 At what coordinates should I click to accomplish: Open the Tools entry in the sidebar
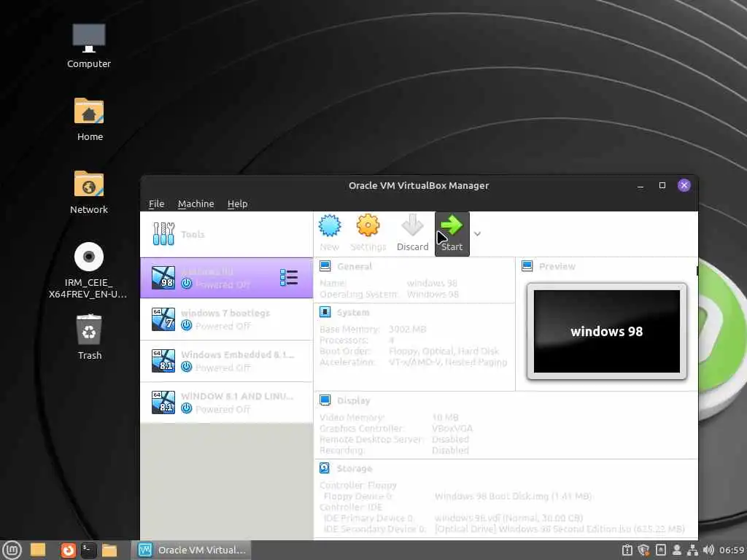tap(226, 234)
